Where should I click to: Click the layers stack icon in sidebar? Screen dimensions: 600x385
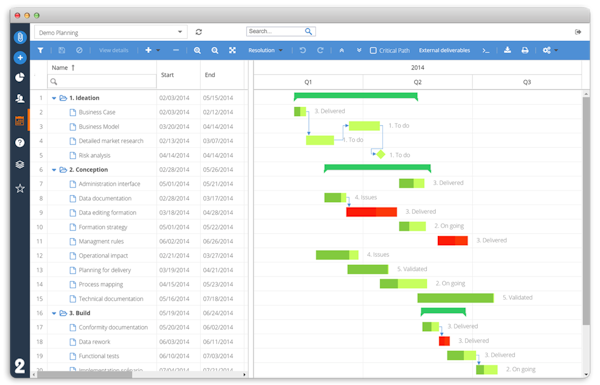[20, 165]
